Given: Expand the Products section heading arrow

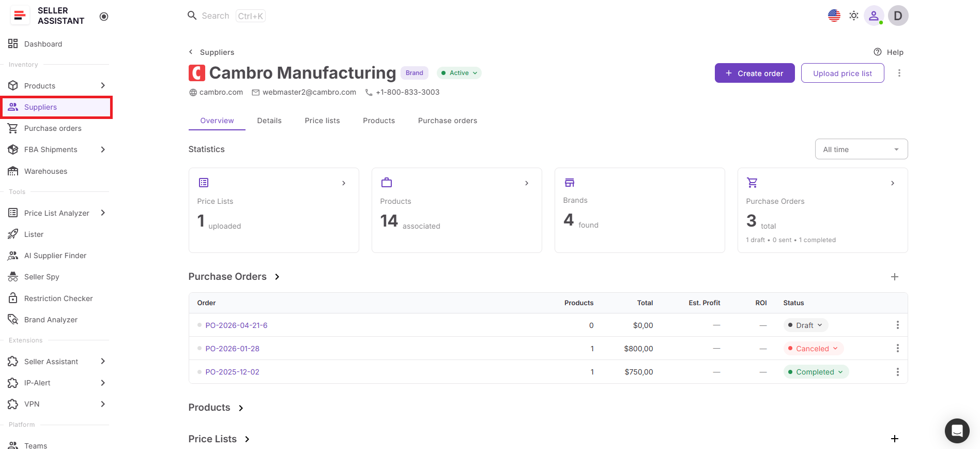Looking at the screenshot, I should [241, 408].
